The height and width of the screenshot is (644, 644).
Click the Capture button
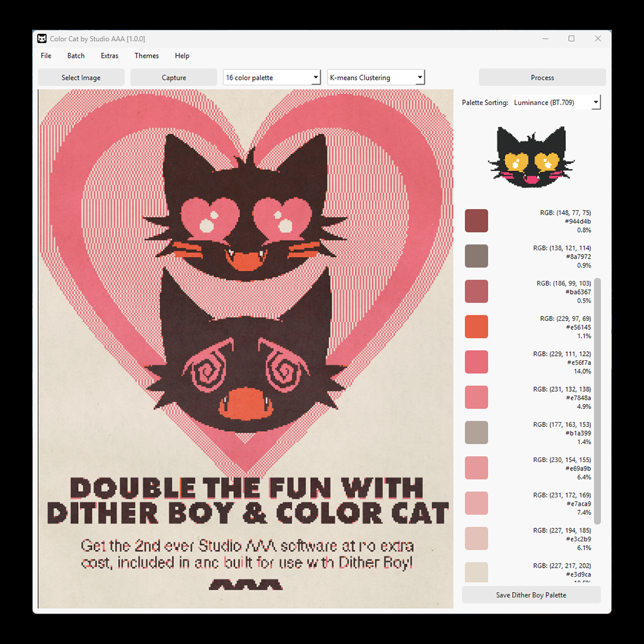click(173, 77)
